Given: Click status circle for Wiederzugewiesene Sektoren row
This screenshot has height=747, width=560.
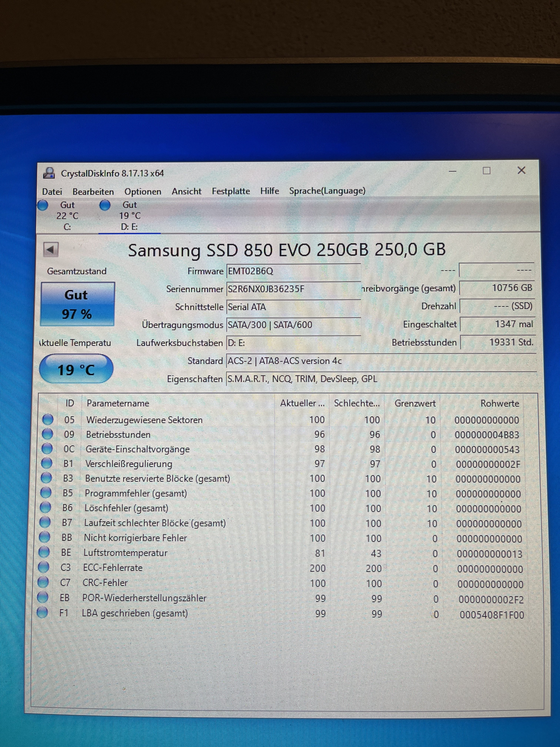Looking at the screenshot, I should pyautogui.click(x=48, y=419).
